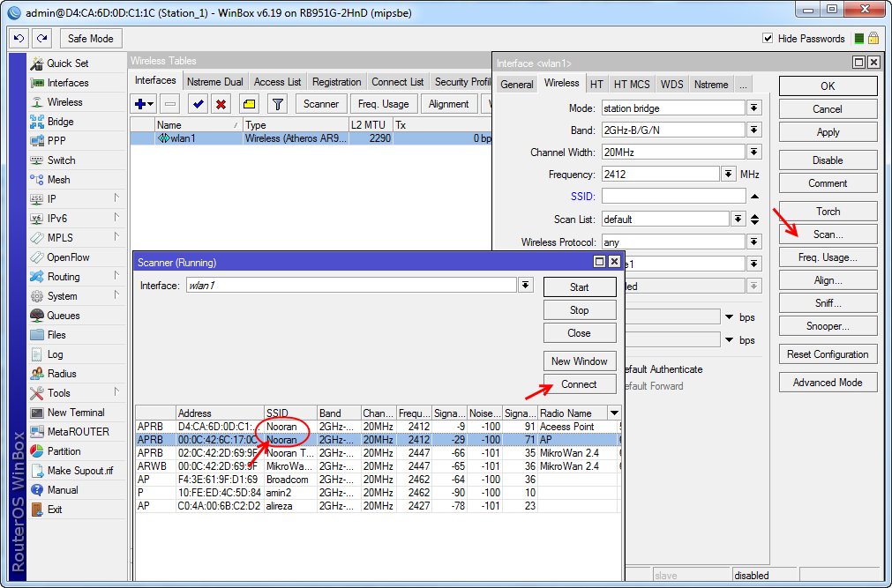Switch to the Access List tab
Screen dimensions: 892x588
point(278,82)
